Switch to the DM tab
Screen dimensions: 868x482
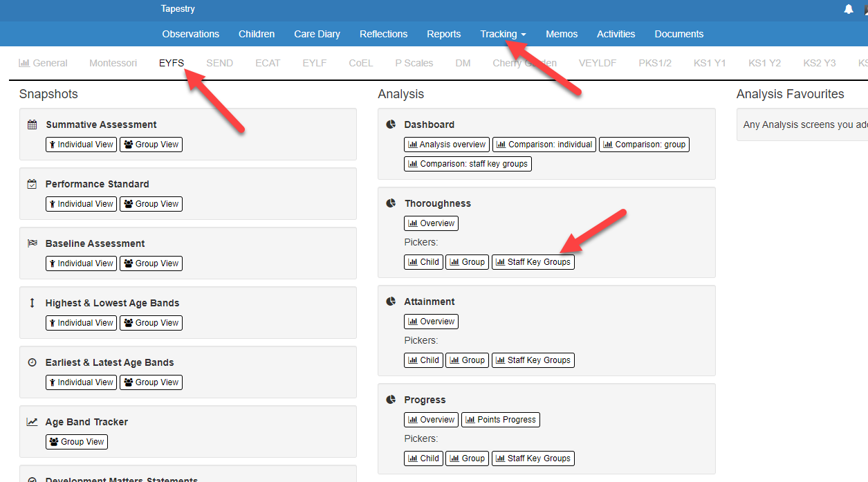point(463,63)
